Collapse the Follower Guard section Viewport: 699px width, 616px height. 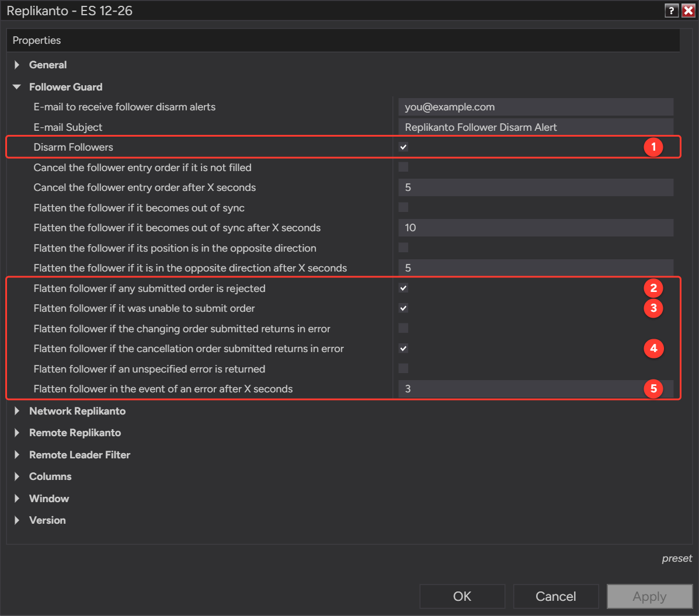(x=17, y=87)
